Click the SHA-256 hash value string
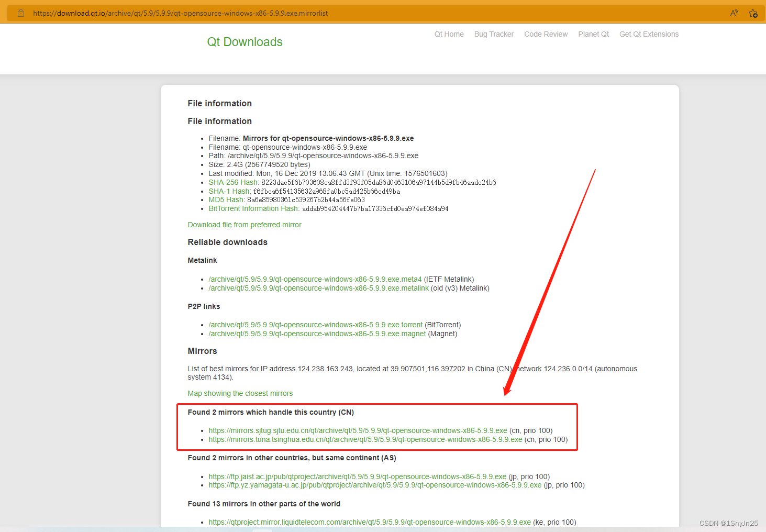Image resolution: width=766 pixels, height=532 pixels. [x=379, y=182]
